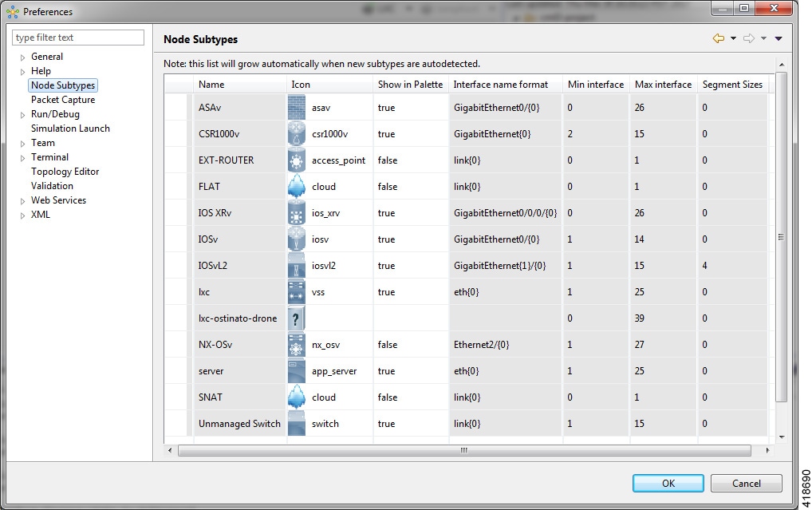Toggle Show in Palette value for NX-OSv

[388, 345]
